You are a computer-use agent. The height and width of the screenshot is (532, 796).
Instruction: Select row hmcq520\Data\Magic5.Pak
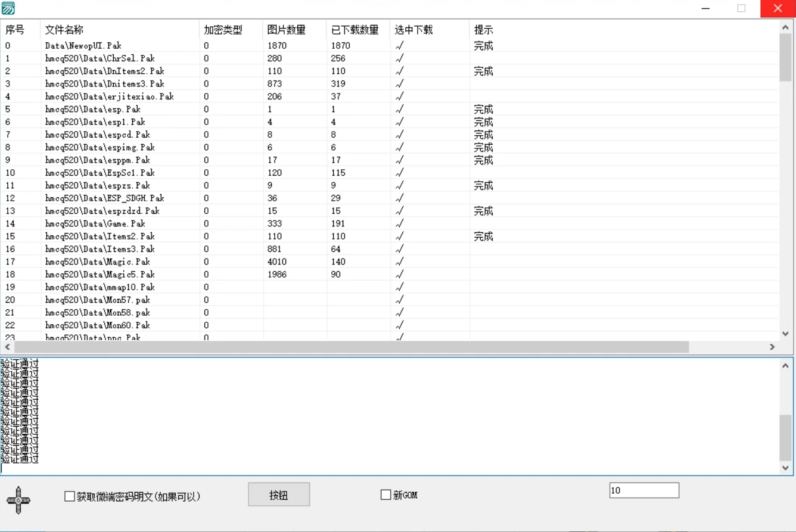390,274
